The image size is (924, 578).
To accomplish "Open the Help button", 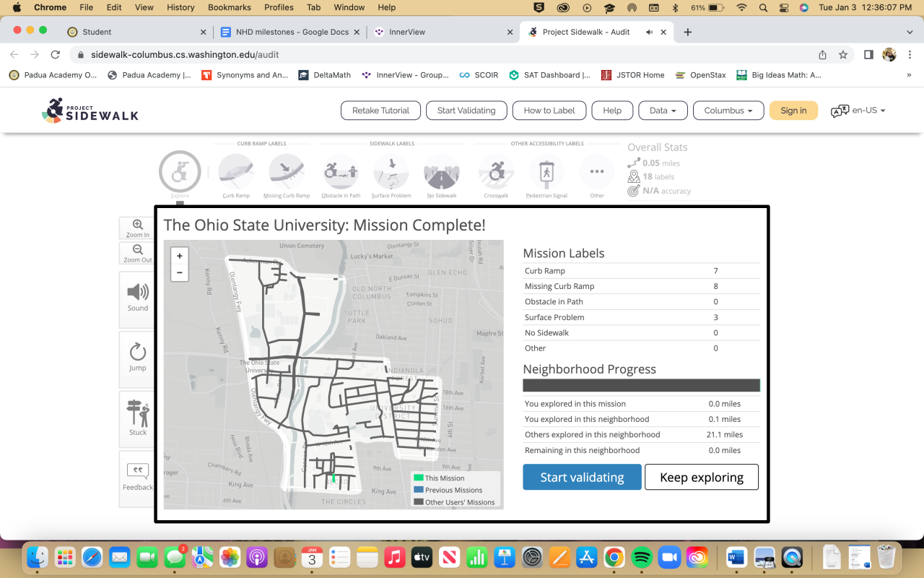I will (x=612, y=111).
